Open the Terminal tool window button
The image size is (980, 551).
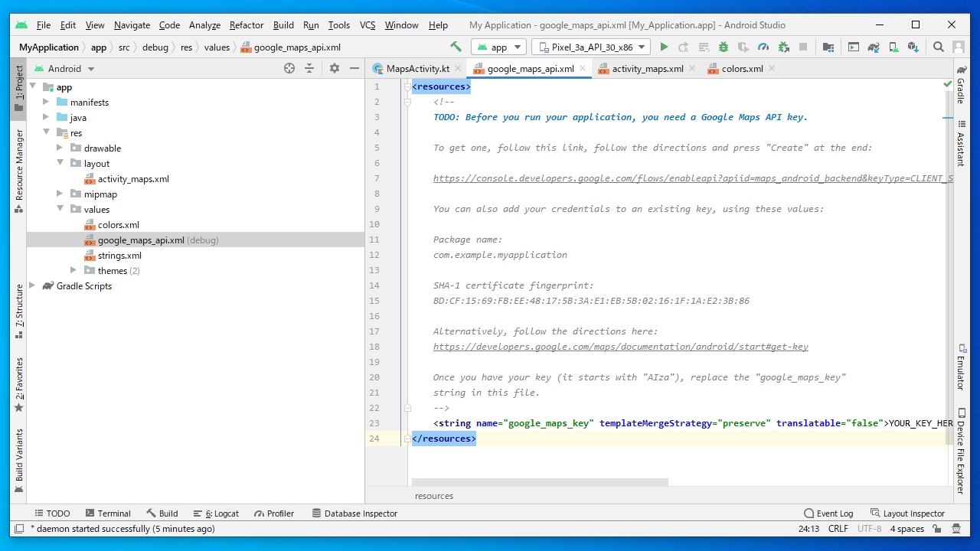coord(108,514)
